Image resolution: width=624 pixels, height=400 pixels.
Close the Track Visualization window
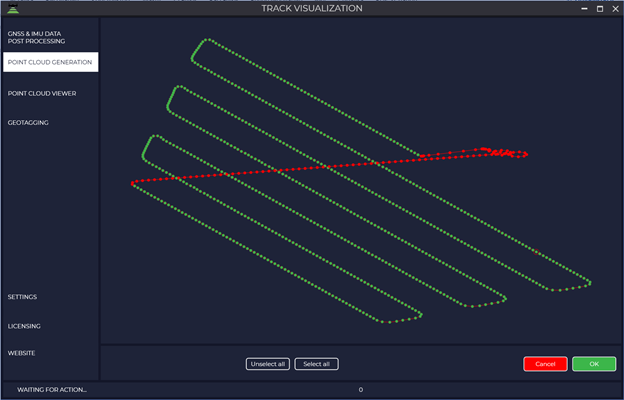click(x=615, y=8)
